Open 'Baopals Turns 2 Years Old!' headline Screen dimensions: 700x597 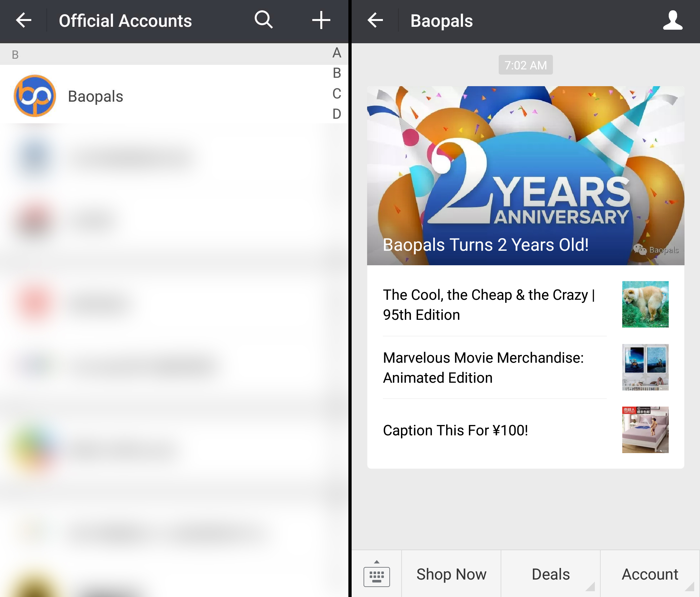[x=485, y=245]
